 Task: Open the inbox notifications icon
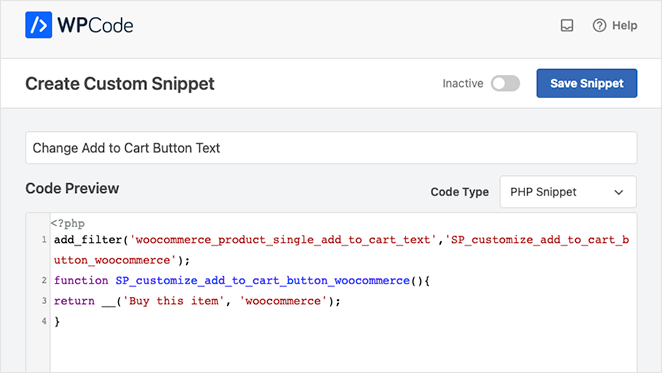tap(567, 25)
